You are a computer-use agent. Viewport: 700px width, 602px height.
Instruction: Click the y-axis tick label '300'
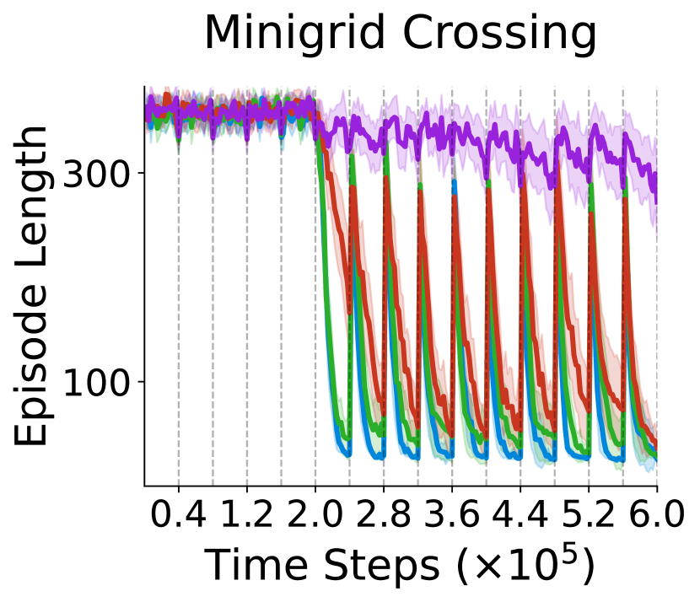point(96,173)
